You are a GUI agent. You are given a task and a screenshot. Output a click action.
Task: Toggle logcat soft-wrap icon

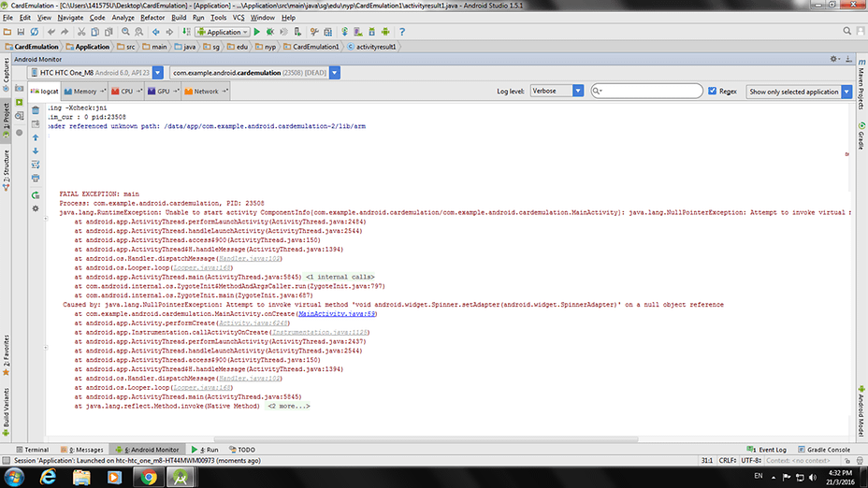click(x=36, y=165)
